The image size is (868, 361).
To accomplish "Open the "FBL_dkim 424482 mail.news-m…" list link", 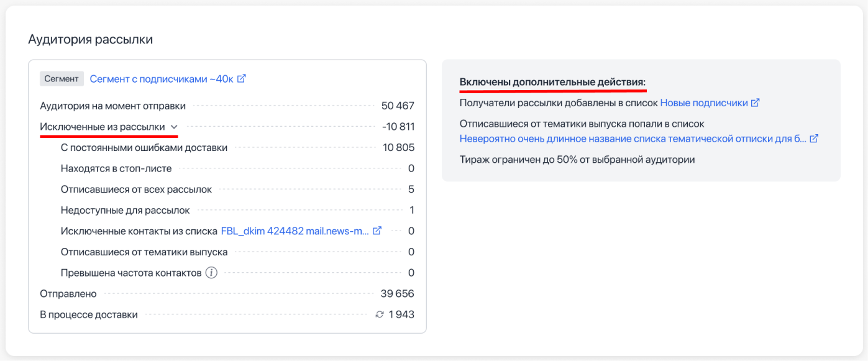I will click(x=295, y=231).
